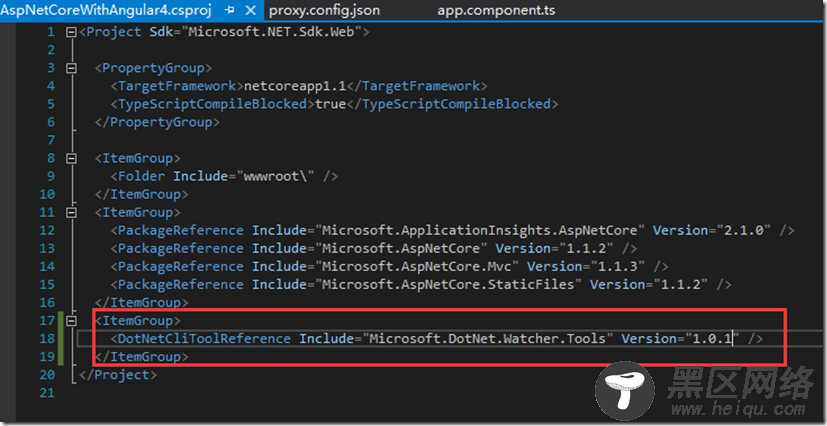Screen dimensions: 827x426
Task: Click the closing </ItemGroup> tag on line 10
Action: [x=141, y=194]
